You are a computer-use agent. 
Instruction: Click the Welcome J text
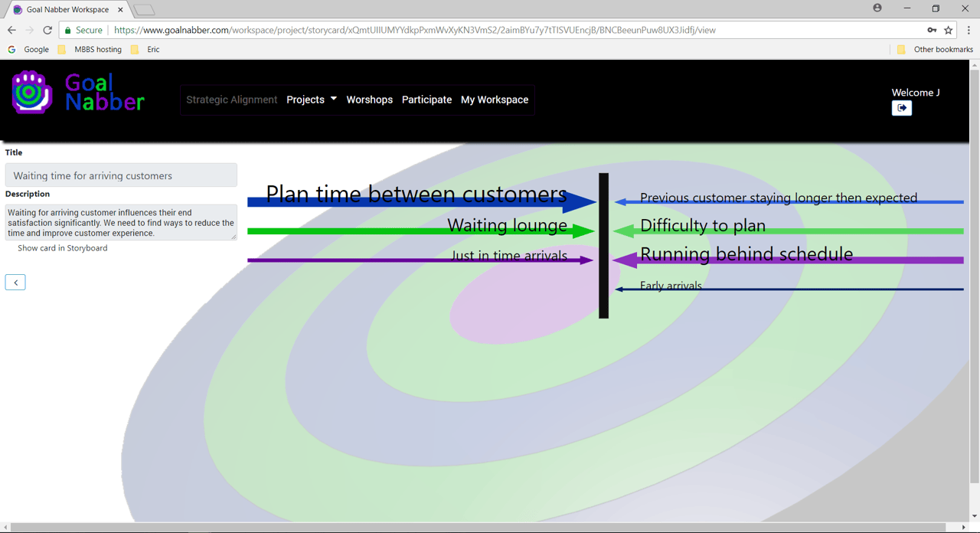click(x=916, y=92)
